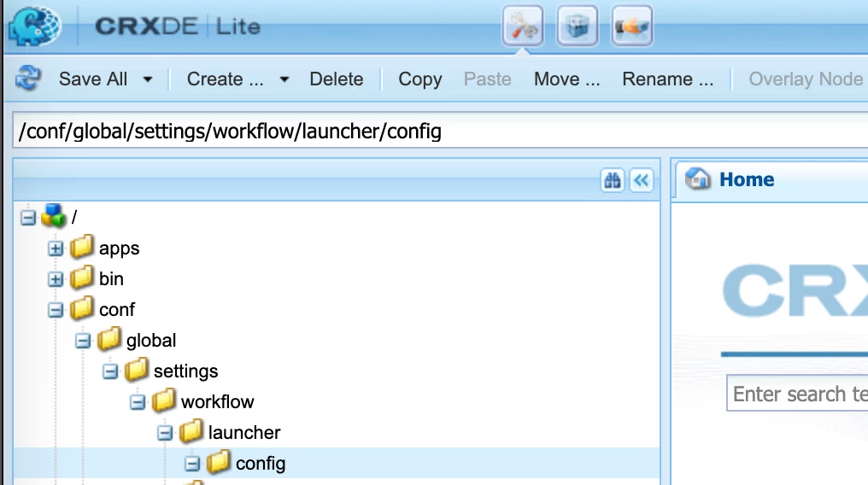The width and height of the screenshot is (868, 485).
Task: Click the apps folder icon
Action: click(81, 247)
